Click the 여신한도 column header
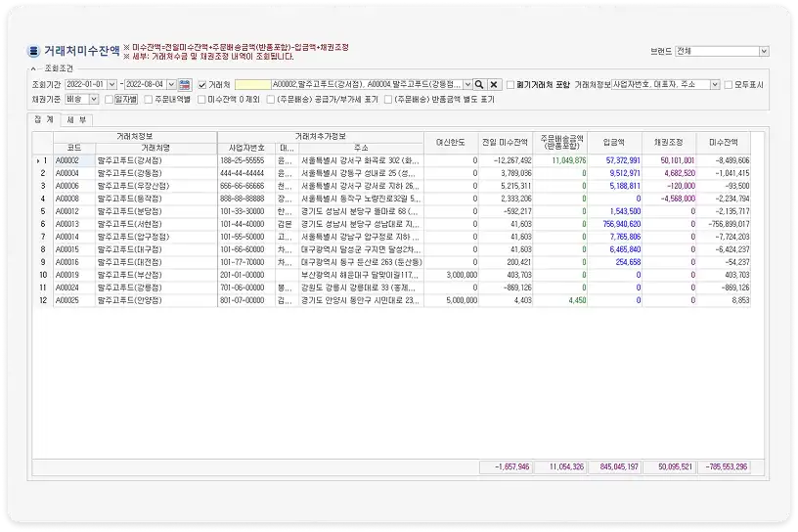The height and width of the screenshot is (532, 798). 451,143
